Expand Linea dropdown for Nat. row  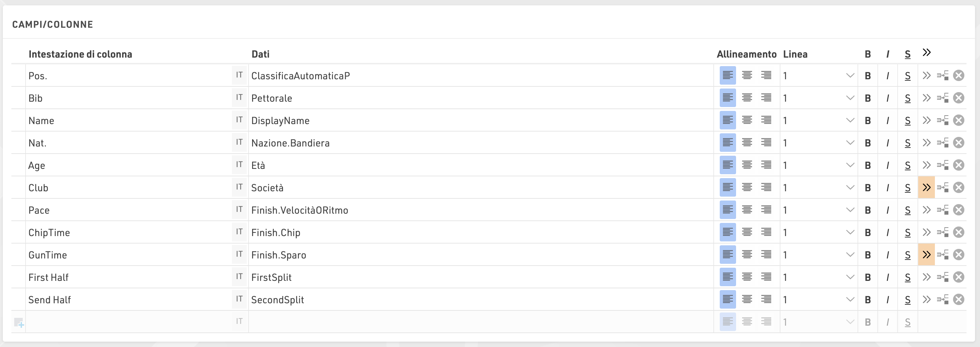tap(850, 143)
